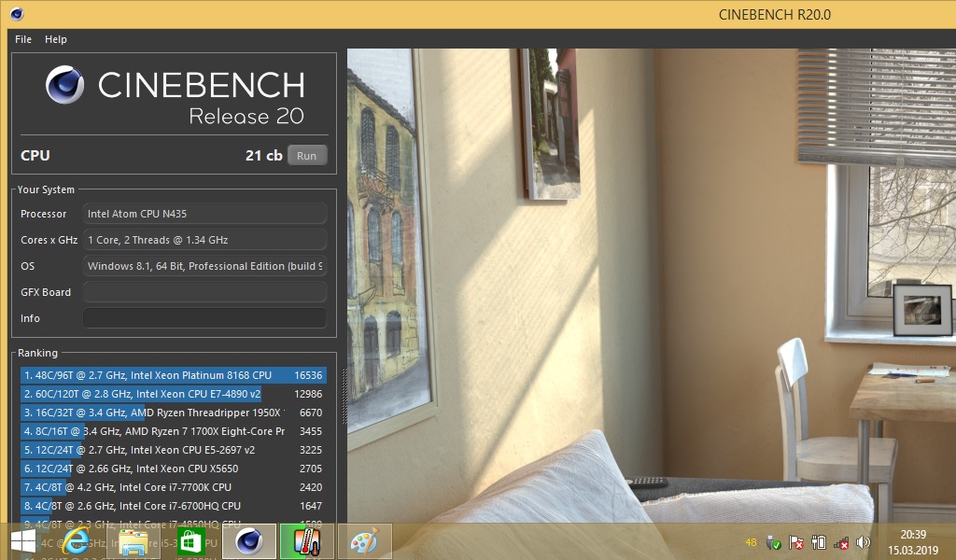Click the Cinebench logo in the app header
956x560 pixels.
pos(64,85)
